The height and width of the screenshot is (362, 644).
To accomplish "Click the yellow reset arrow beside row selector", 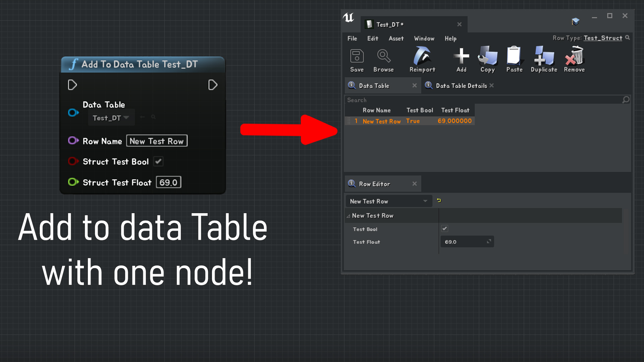I will (x=439, y=200).
